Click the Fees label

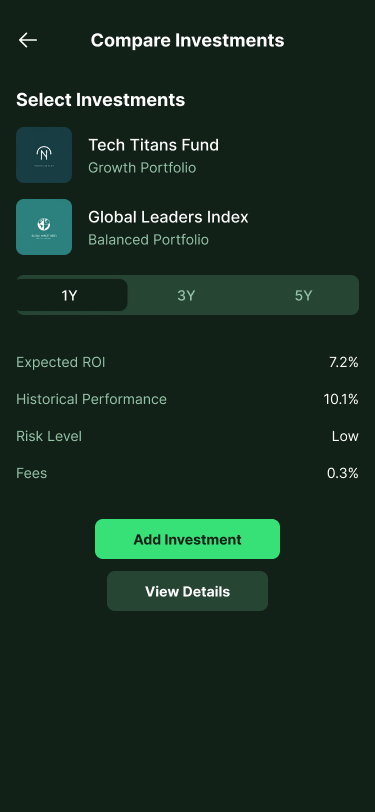pos(32,473)
